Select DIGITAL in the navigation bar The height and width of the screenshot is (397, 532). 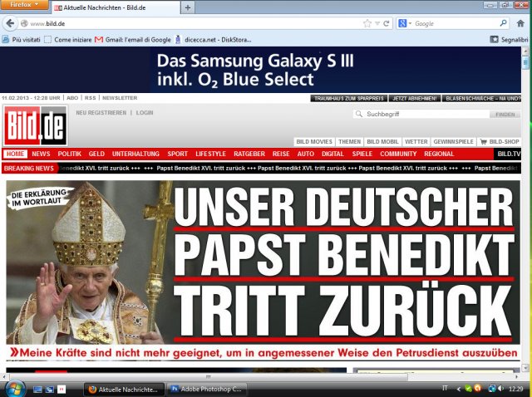tap(332, 154)
